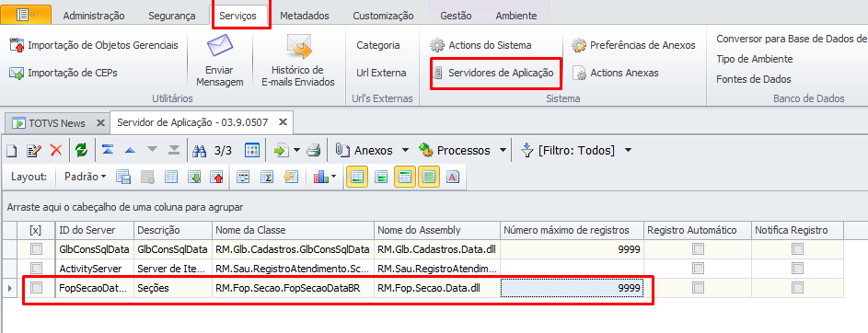Toggle Registro Automático for ActivityServer row
Screen dimensions: 868x333
click(x=698, y=269)
